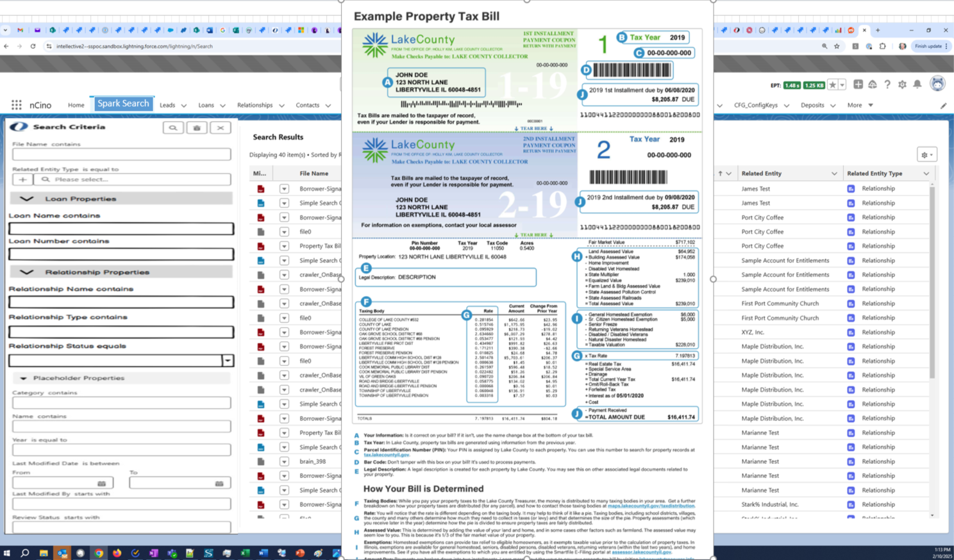Image resolution: width=954 pixels, height=560 pixels.
Task: Collapse the Relationship Properties section
Action: pyautogui.click(x=26, y=272)
